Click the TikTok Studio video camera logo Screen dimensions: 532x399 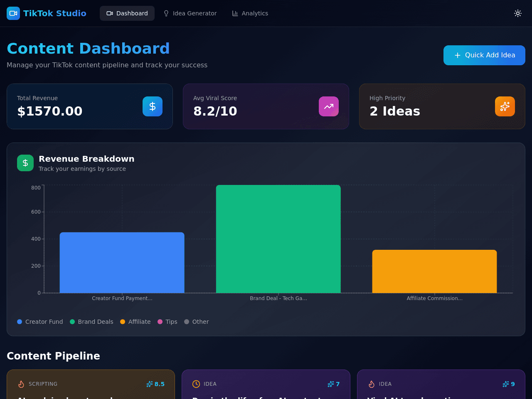[13, 13]
